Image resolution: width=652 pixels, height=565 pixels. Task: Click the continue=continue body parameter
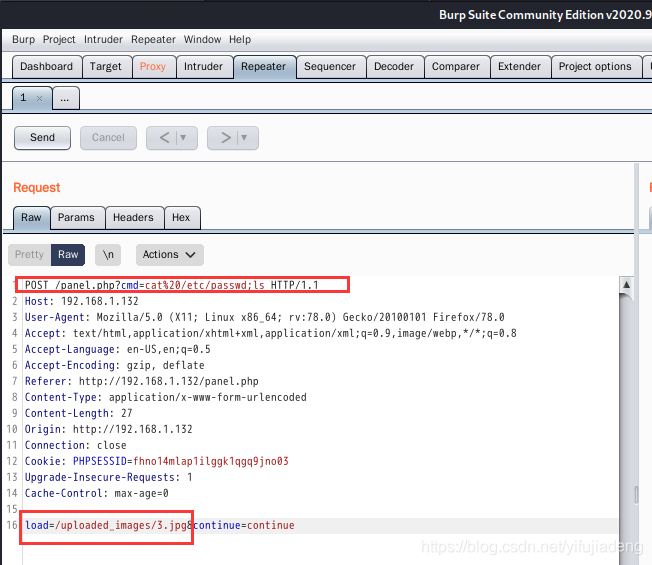pyautogui.click(x=244, y=526)
